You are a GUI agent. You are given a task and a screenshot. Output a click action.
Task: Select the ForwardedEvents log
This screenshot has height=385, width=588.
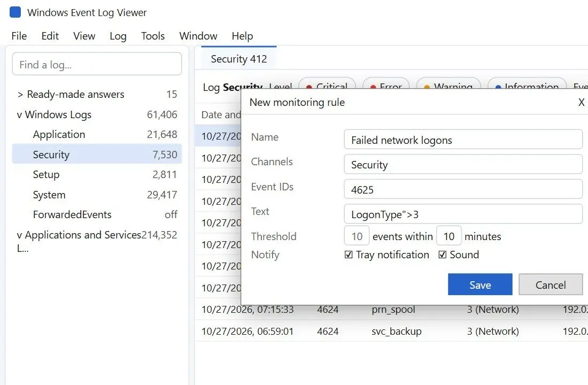pyautogui.click(x=97, y=214)
